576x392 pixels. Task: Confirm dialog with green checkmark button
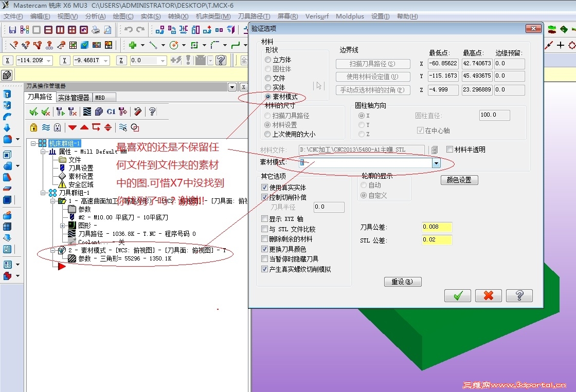coord(457,295)
